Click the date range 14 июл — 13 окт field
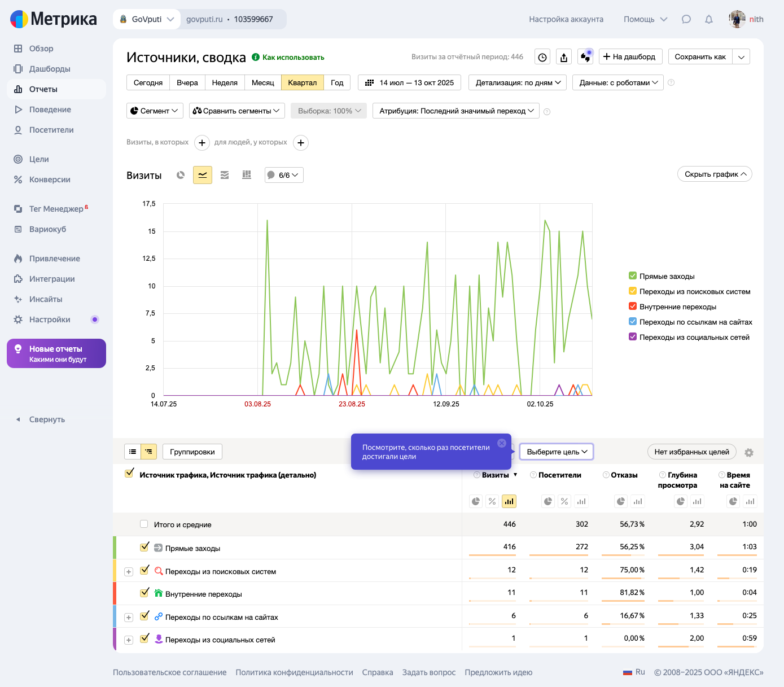Screen dimensions: 784x687 tap(409, 82)
